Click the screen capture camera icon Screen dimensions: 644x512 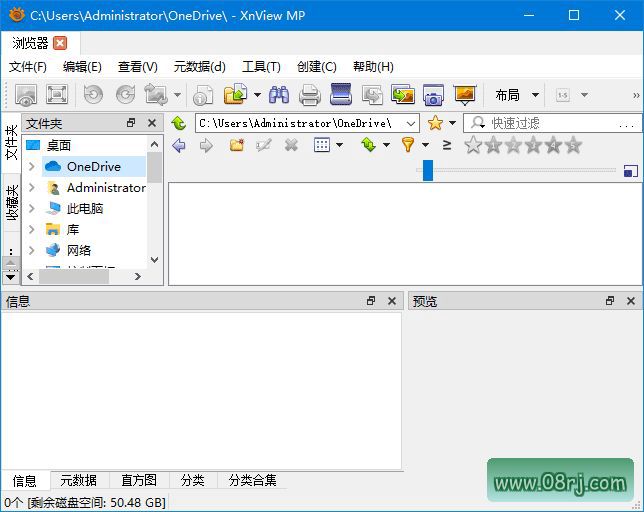point(433,95)
